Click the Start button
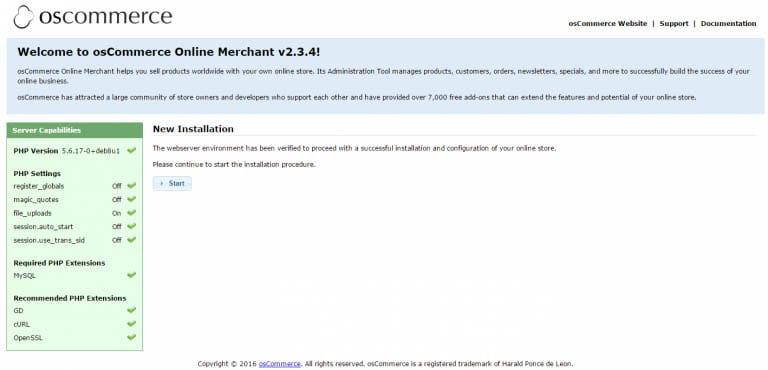The width and height of the screenshot is (768, 370). [x=172, y=183]
